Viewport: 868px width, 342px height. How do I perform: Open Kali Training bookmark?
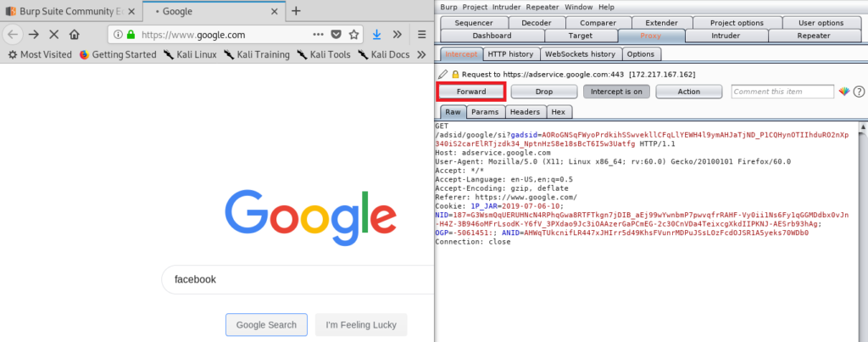click(x=257, y=54)
